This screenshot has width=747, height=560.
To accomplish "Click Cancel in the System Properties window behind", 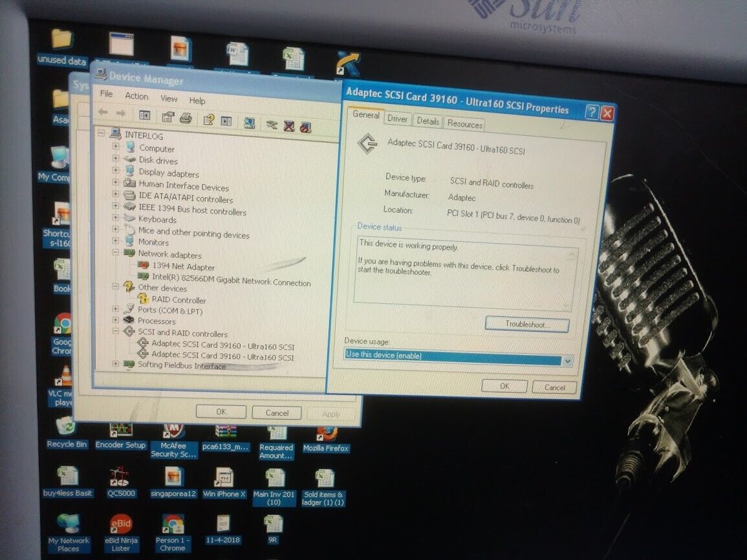I will tap(277, 413).
